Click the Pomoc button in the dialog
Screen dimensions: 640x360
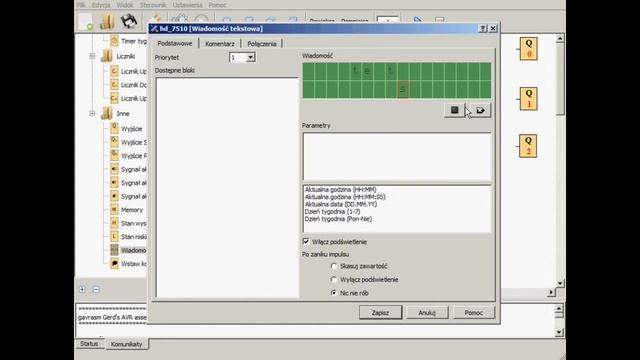point(473,313)
